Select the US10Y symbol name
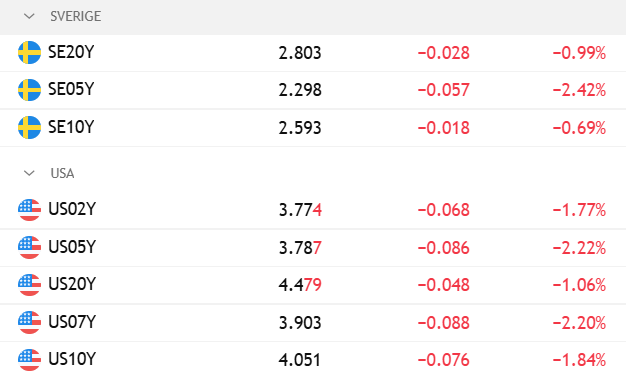Viewport: 626px width, 378px height. 72,359
